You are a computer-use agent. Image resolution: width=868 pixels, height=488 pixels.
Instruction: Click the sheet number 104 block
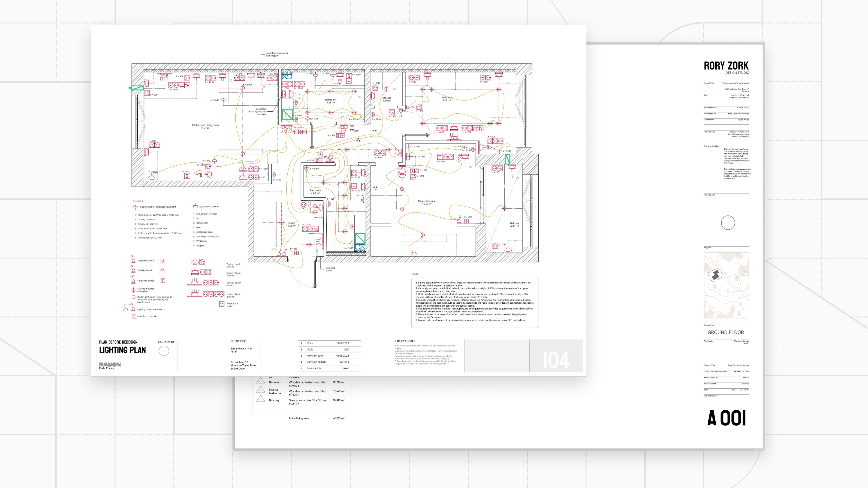coord(556,360)
